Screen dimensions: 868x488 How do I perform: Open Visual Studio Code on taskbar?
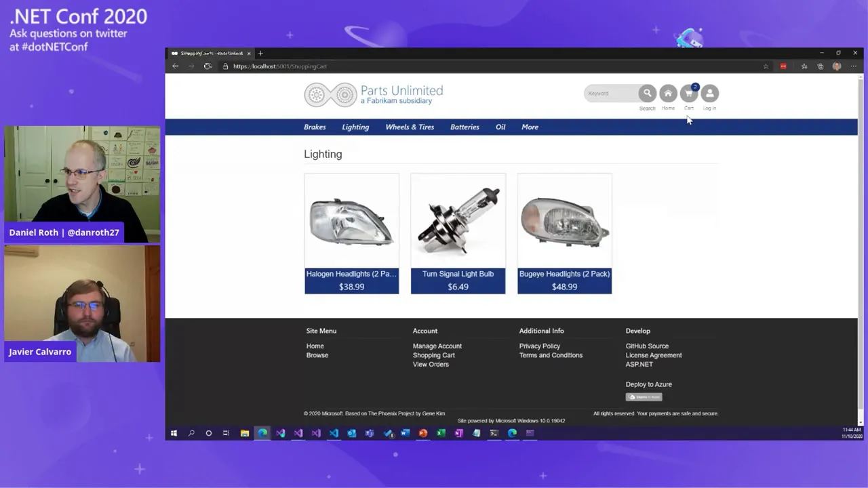[334, 433]
